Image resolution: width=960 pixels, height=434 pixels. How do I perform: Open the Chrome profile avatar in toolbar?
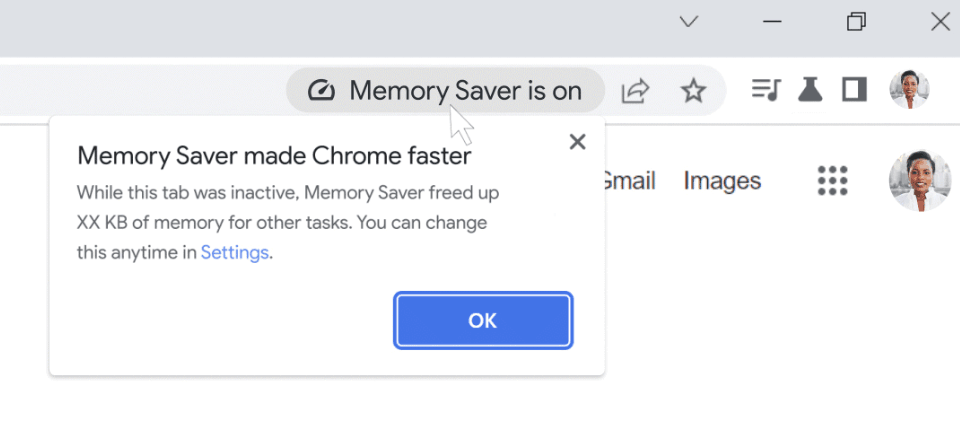tap(909, 90)
